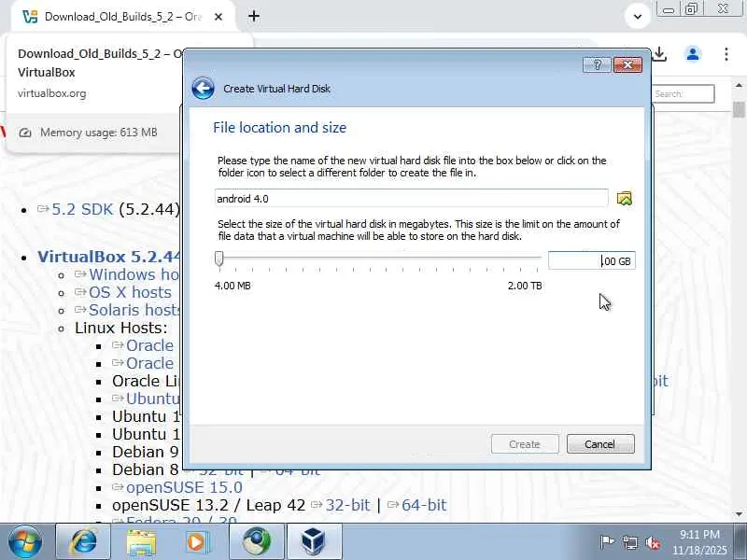Click Memory usage: 613 MB text
Viewport: 747px width, 560px height.
point(99,133)
